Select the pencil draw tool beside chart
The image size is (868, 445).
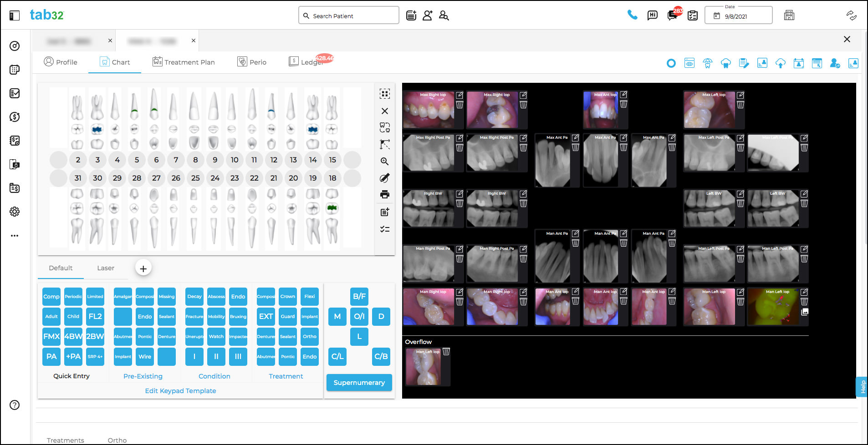pyautogui.click(x=385, y=178)
